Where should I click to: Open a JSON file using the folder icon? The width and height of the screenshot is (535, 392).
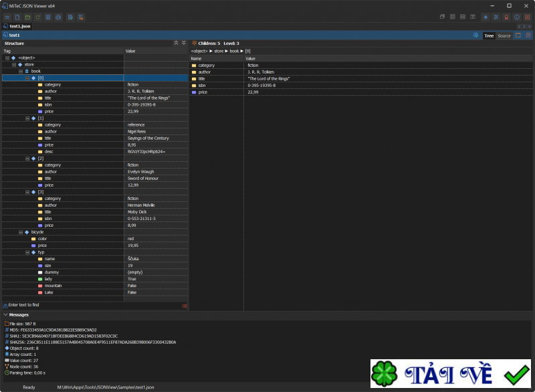point(27,17)
